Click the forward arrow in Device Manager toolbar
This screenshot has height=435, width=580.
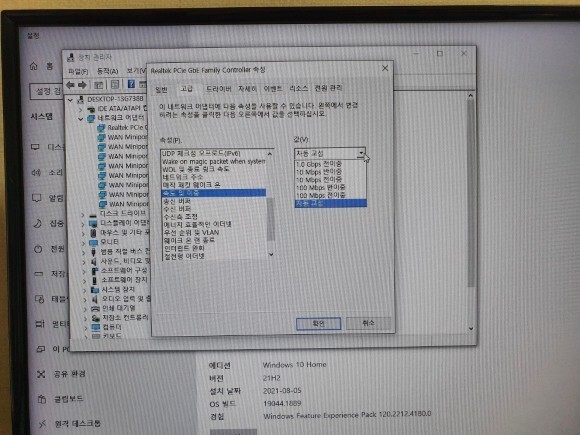tap(82, 85)
